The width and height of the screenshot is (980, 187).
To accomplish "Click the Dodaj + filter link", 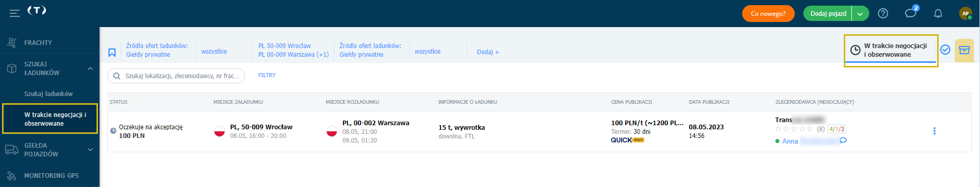I will click(488, 52).
